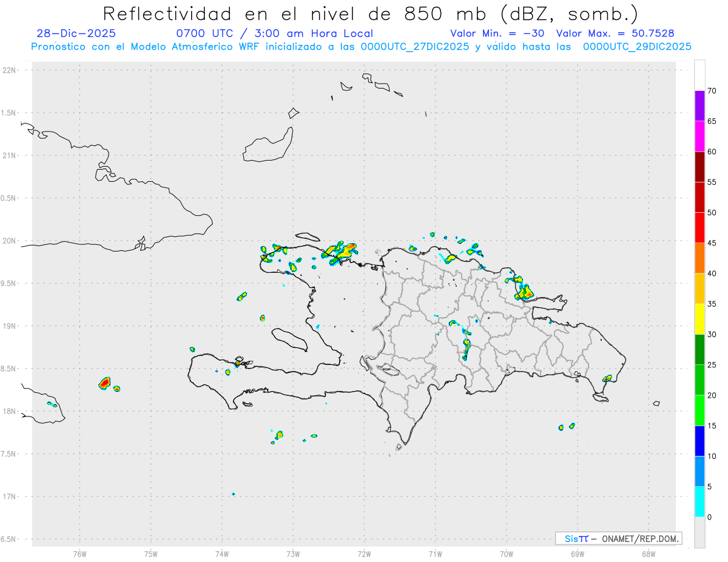Screen dimensions: 728x562
Task: Click the 76W longitude axis label
Action: (x=79, y=554)
